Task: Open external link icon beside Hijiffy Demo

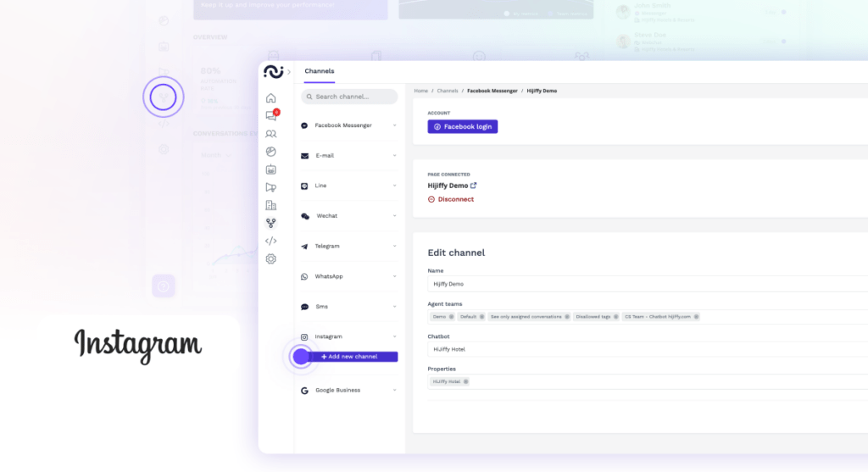Action: (x=474, y=186)
